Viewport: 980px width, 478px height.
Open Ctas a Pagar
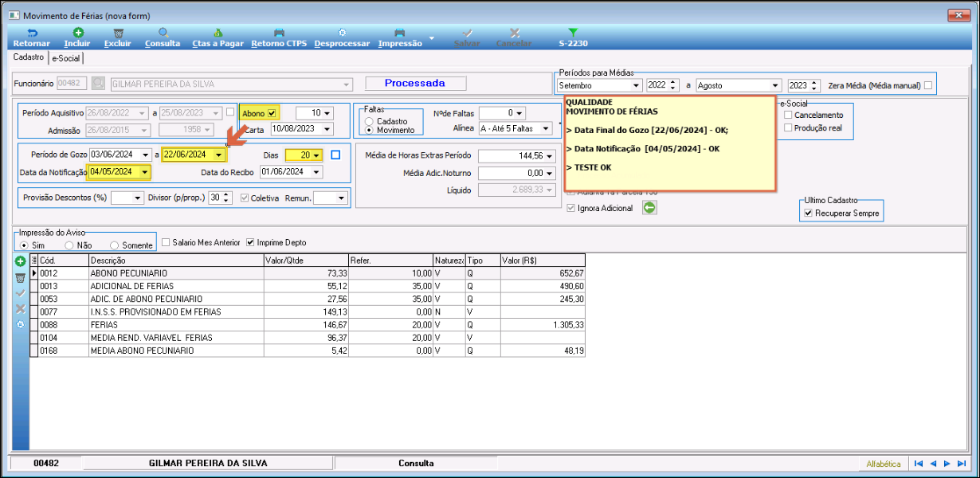218,37
